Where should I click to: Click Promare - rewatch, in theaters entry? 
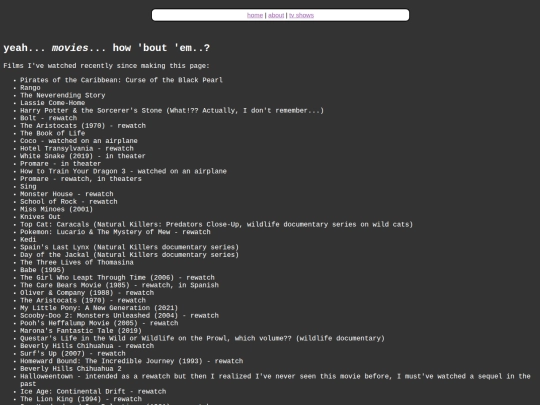click(x=81, y=178)
